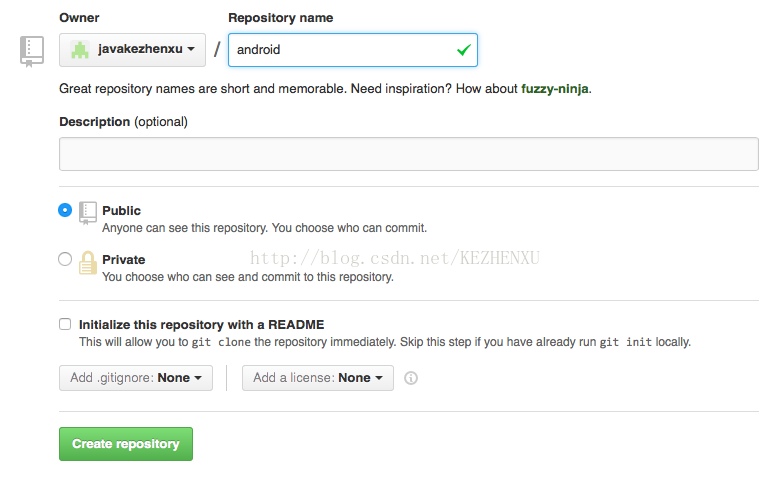The width and height of the screenshot is (770, 494).
Task: Click the repository book icon beside Owner
Action: pyautogui.click(x=32, y=51)
